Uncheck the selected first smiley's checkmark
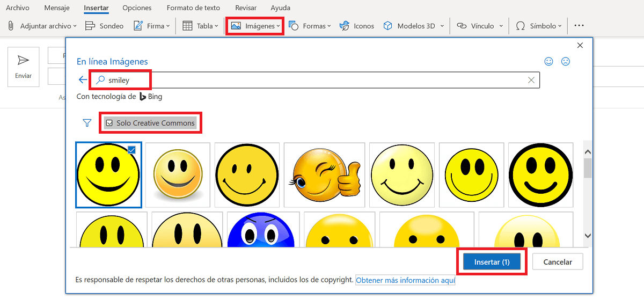The width and height of the screenshot is (644, 299). click(x=131, y=150)
